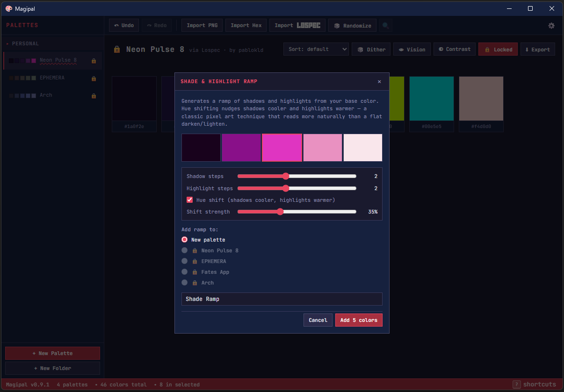Click the + New Palette button
Image resolution: width=564 pixels, height=392 pixels.
click(52, 353)
